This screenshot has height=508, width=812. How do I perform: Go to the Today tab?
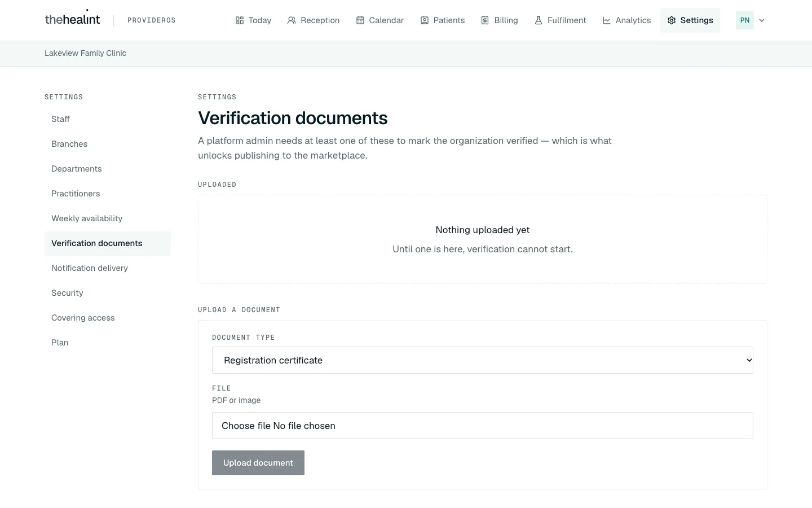pos(253,20)
